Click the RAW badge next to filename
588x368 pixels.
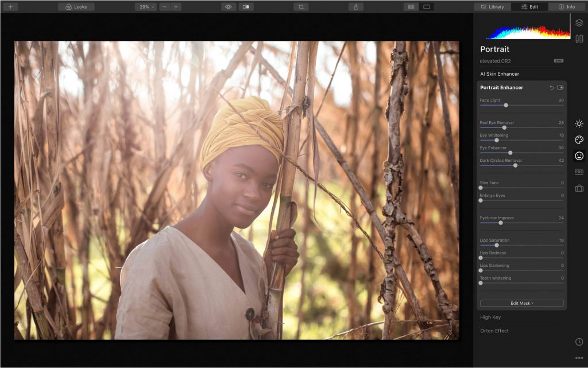click(x=558, y=61)
